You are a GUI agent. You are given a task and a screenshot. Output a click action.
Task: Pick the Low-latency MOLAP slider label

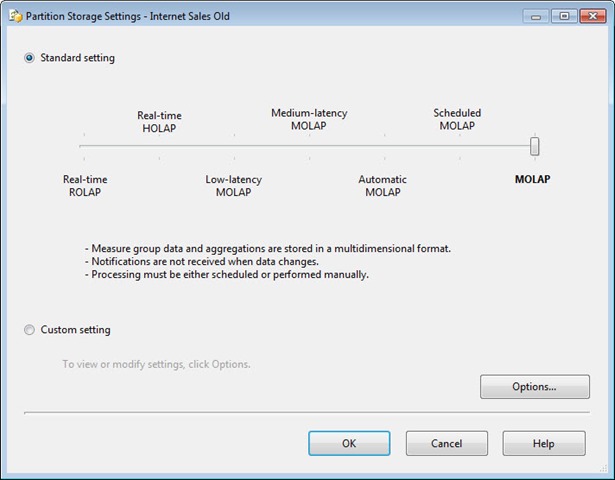pyautogui.click(x=234, y=186)
